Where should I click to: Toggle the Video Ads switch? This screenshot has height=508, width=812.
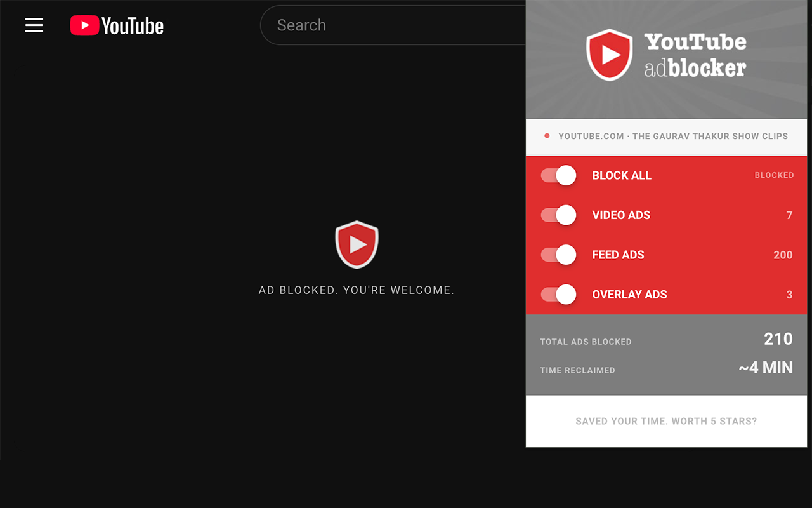pyautogui.click(x=558, y=215)
